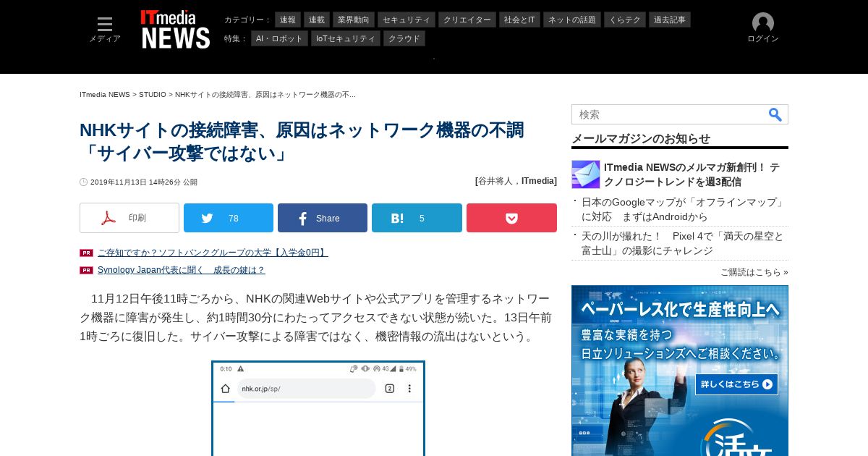This screenshot has height=456, width=868.
Task: Print article via 印刷 PDF button
Action: [129, 218]
